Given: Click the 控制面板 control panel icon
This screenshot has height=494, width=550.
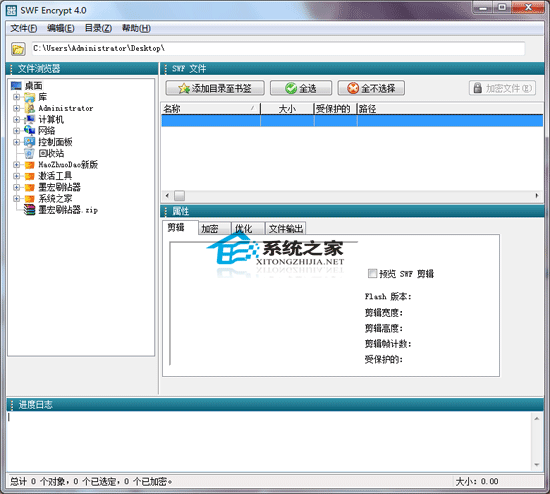Looking at the screenshot, I should click(x=29, y=142).
